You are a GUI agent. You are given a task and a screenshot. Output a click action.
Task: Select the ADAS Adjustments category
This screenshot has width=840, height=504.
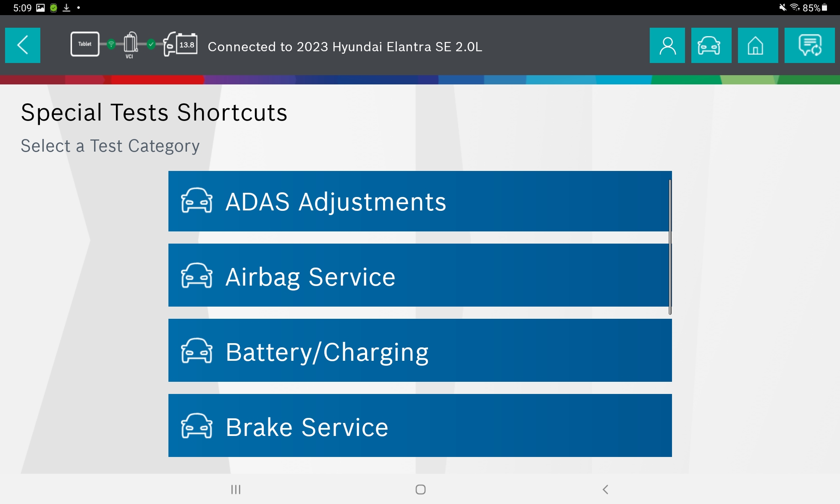tap(420, 201)
